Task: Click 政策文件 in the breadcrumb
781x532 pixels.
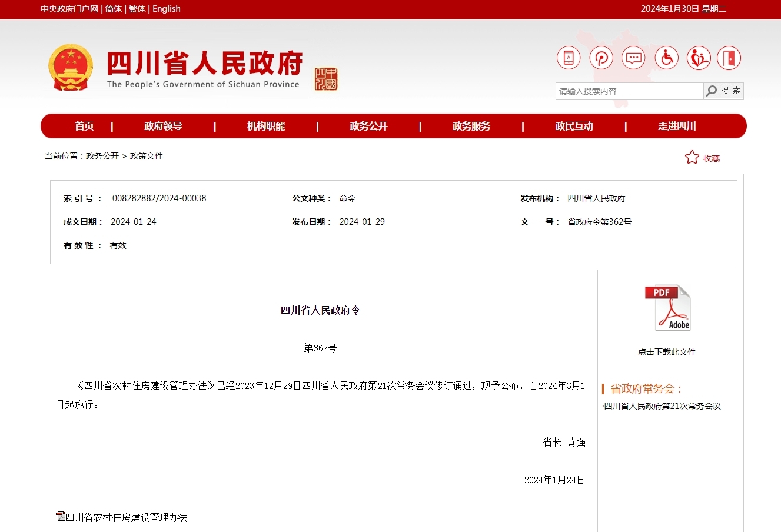Action: click(x=147, y=156)
